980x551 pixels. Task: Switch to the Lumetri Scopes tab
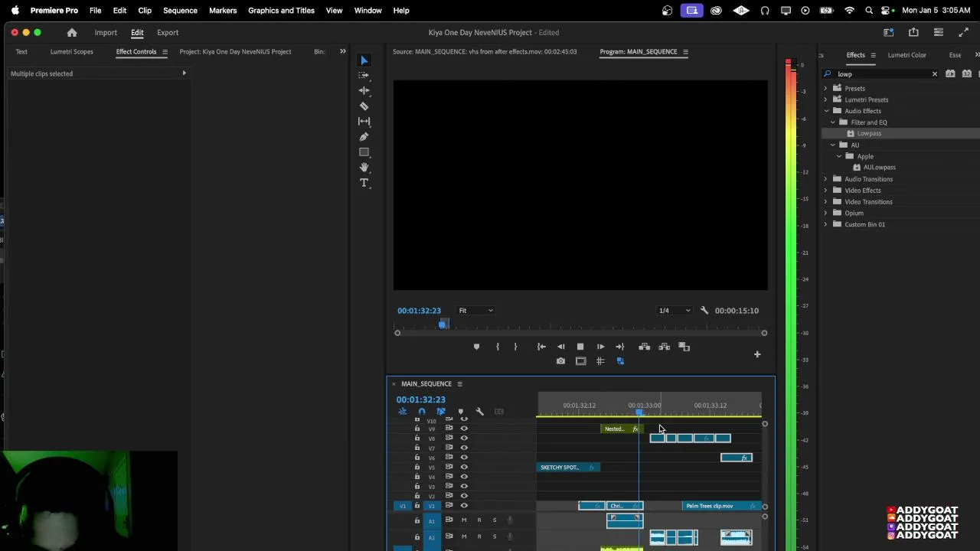click(72, 52)
